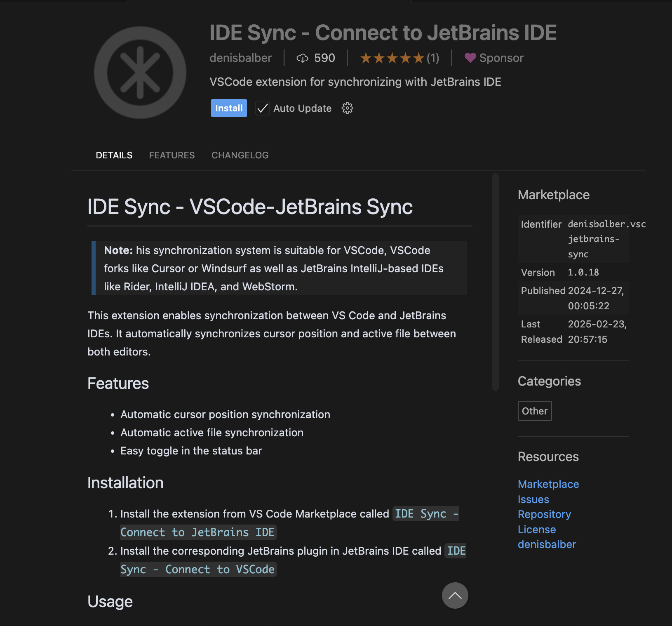Switch to the DETAILS tab
The image size is (672, 626).
pos(114,155)
